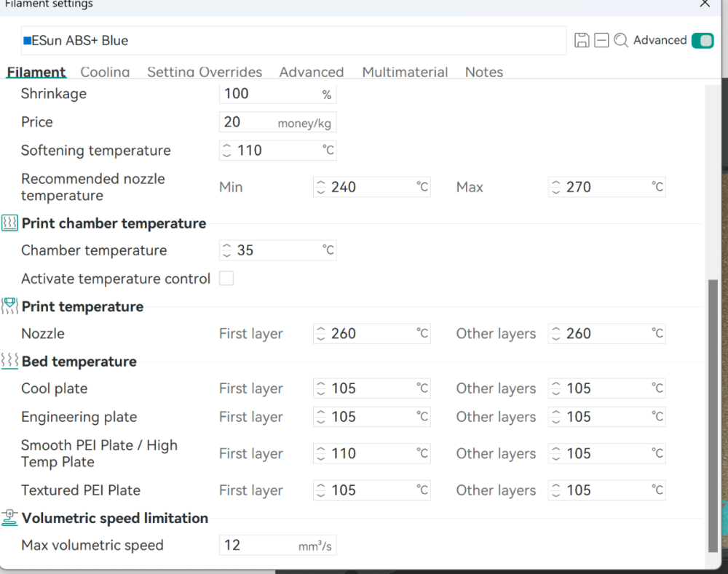Click the Print temperature nozzle section icon
The image size is (728, 574).
click(x=9, y=306)
